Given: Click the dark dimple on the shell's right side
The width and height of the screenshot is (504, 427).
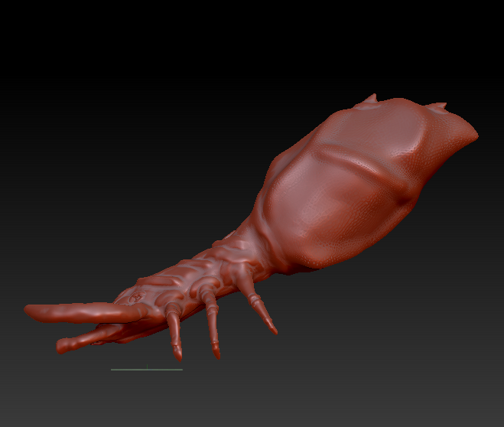Looking at the screenshot, I should click(404, 201).
